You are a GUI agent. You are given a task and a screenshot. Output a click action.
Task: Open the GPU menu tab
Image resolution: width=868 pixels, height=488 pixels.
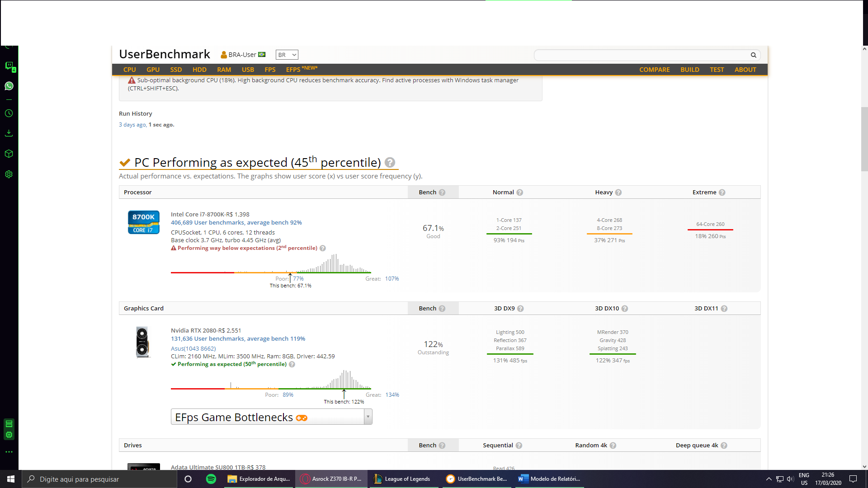click(x=153, y=70)
